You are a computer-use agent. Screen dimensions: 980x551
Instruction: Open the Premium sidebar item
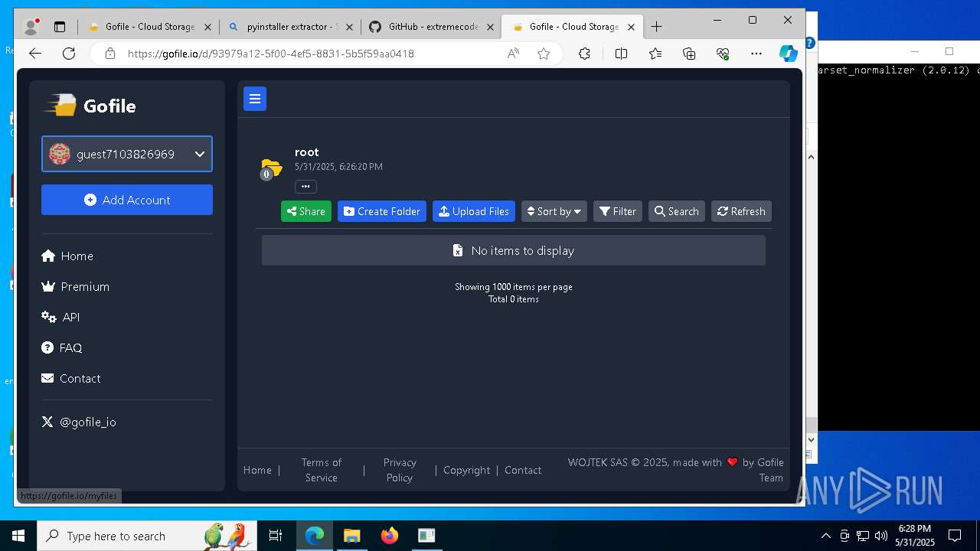coord(75,286)
